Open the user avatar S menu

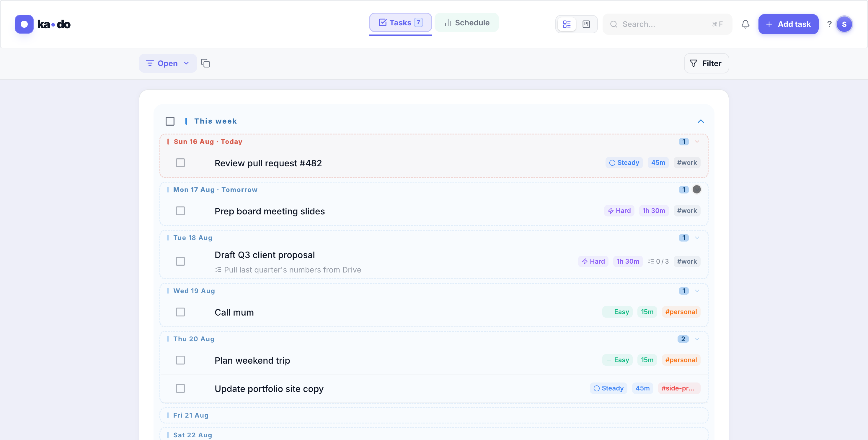point(844,24)
